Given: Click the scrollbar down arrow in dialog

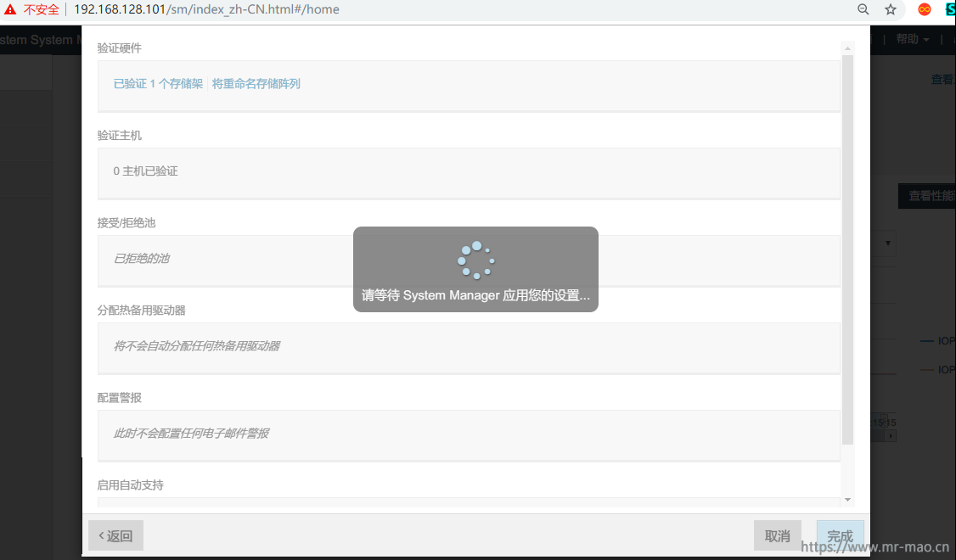Looking at the screenshot, I should pyautogui.click(x=847, y=500).
